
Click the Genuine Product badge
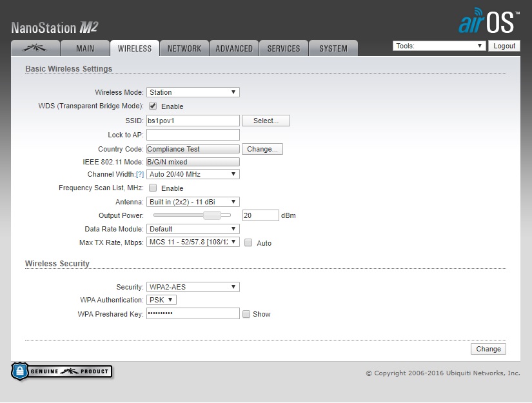[61, 371]
